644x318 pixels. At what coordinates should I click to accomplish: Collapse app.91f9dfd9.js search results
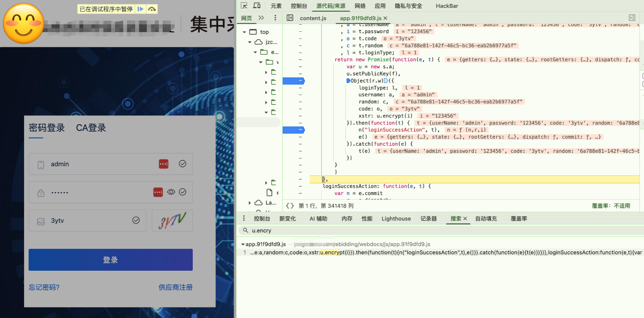(243, 244)
